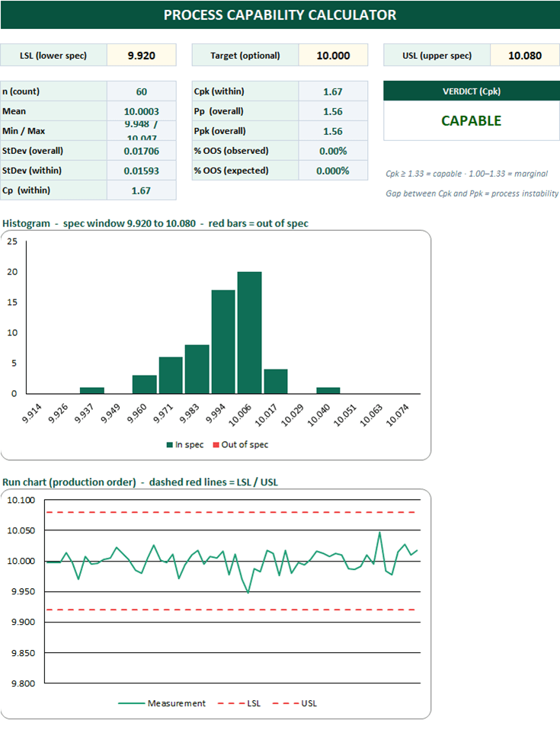Screen dimensions: 560x733
Task: Click the tallest histogram bar at 10.006
Action: [250, 332]
